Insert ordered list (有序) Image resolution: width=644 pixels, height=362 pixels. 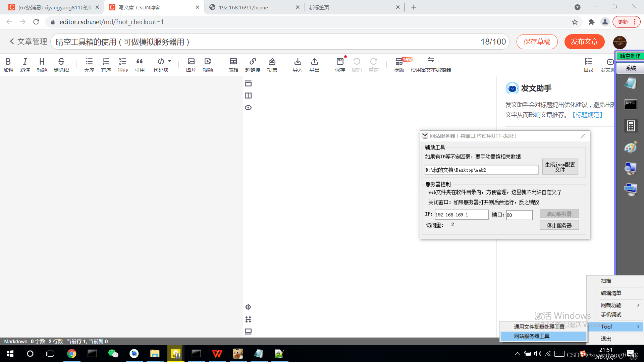(106, 65)
